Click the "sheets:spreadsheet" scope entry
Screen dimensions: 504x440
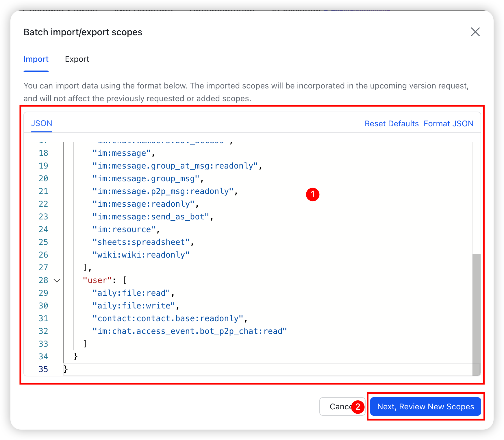click(141, 242)
